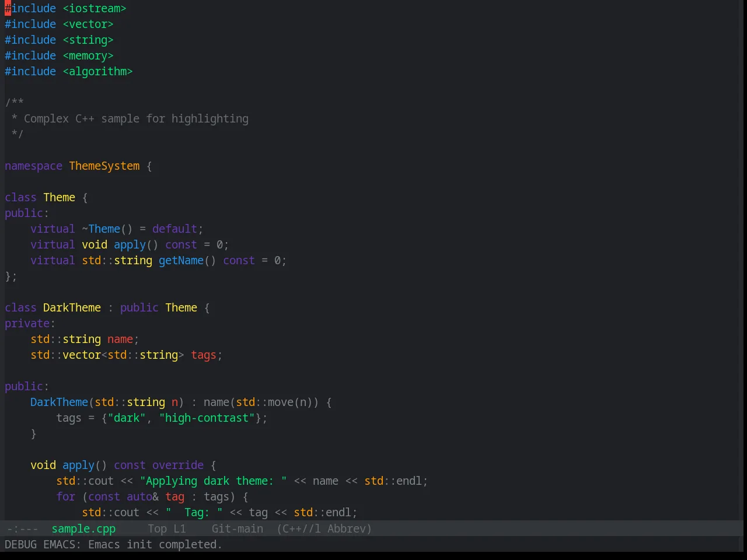Click the parameter n in constructor signature
This screenshot has height=560, width=747.
[x=174, y=402]
